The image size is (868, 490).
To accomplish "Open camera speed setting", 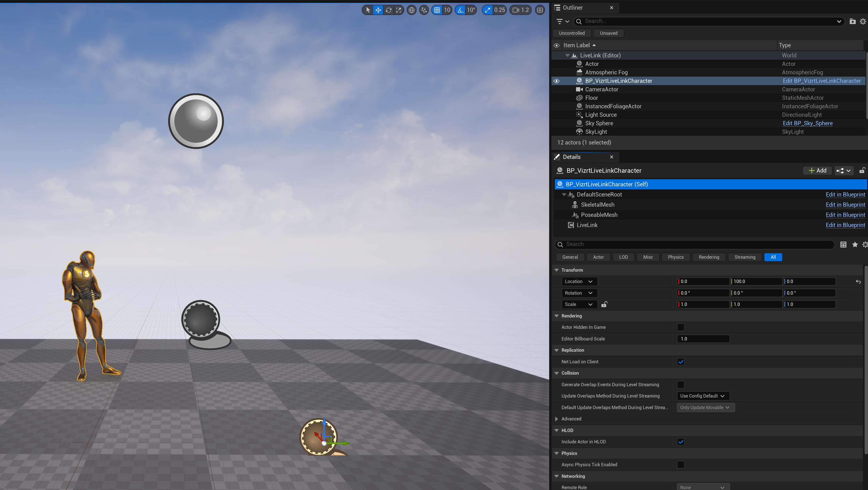I will [521, 10].
